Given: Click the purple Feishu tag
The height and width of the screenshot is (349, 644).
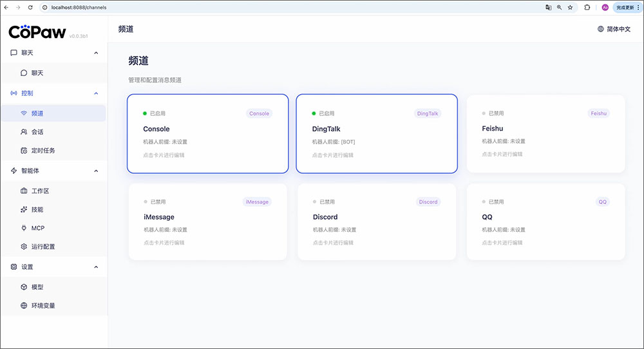Looking at the screenshot, I should coord(598,113).
